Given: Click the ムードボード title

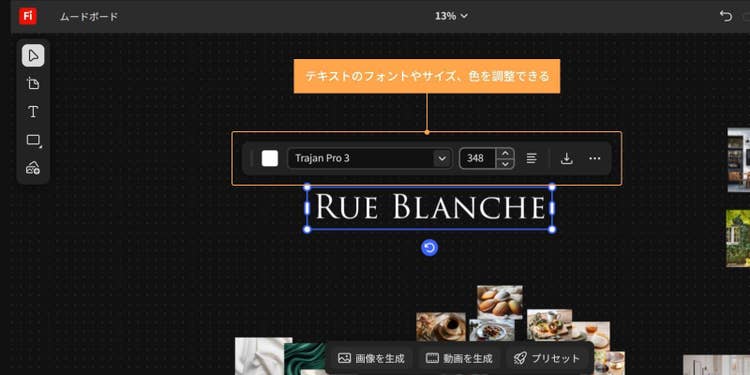Looking at the screenshot, I should point(89,17).
